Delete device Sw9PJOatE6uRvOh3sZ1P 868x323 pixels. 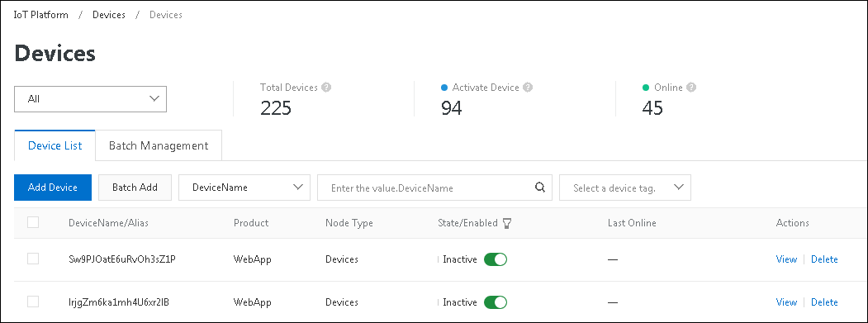(824, 259)
